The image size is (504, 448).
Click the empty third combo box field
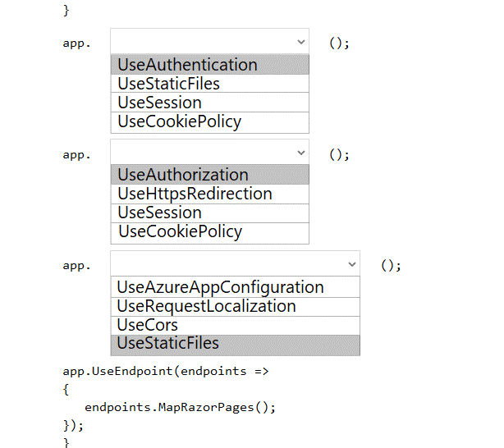[x=227, y=264]
